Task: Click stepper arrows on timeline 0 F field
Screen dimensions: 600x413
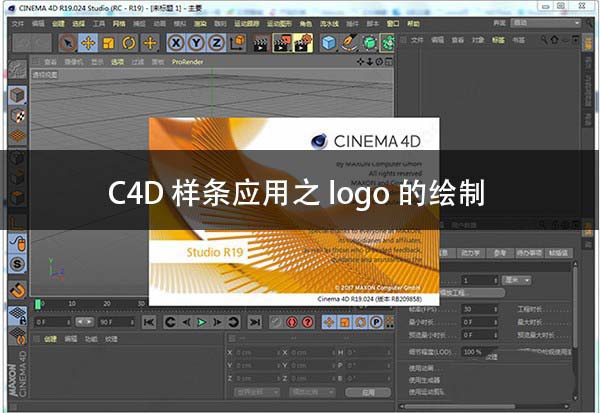Action: [x=69, y=322]
